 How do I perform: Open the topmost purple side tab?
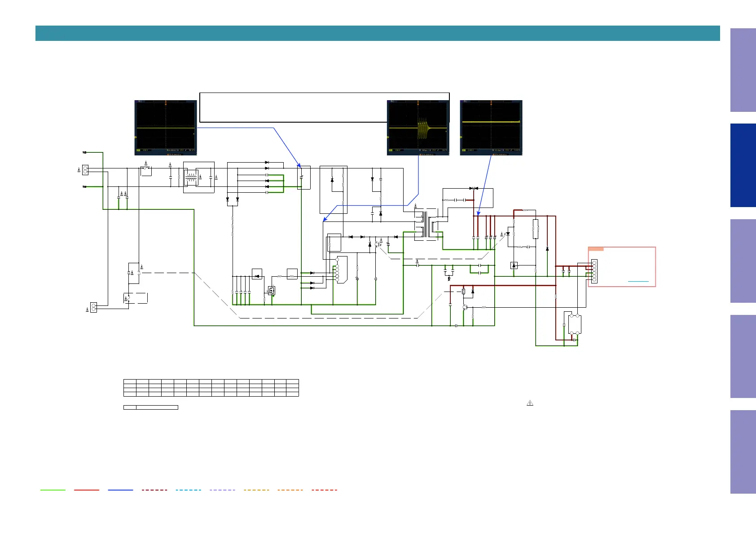(743, 70)
